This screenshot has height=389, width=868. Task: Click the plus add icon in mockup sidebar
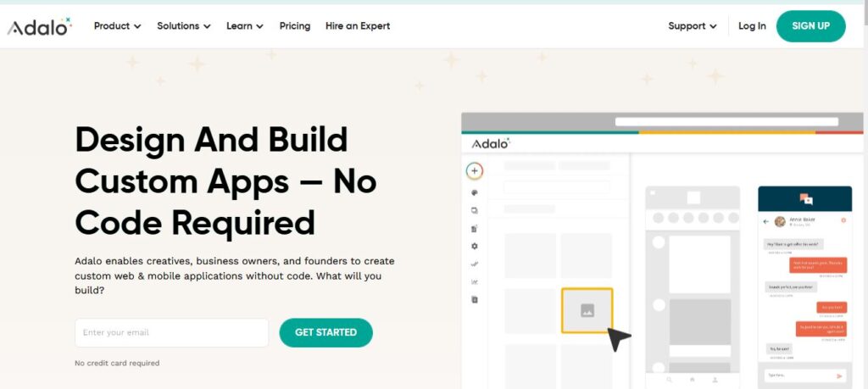[x=475, y=171]
